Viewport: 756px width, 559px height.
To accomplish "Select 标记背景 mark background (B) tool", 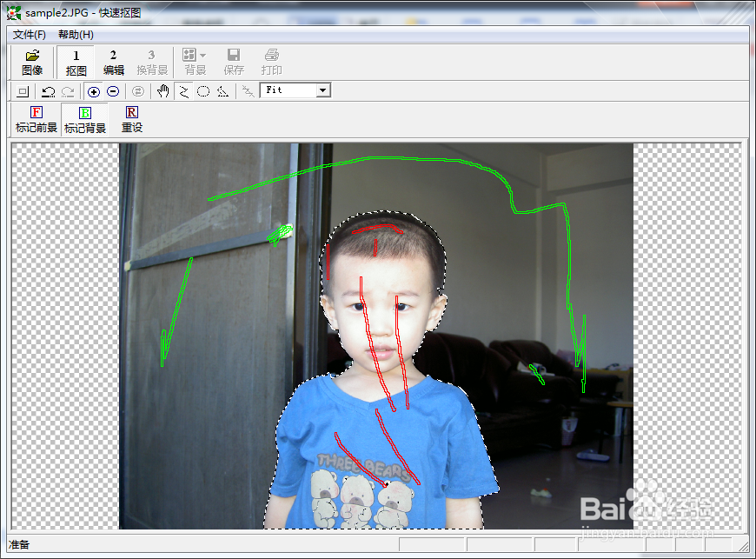I will coord(85,120).
